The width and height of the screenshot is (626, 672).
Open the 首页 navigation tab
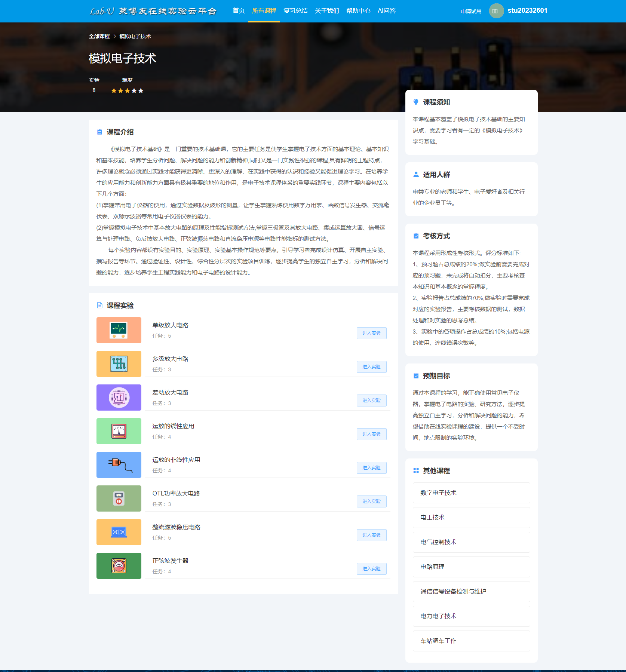[239, 11]
